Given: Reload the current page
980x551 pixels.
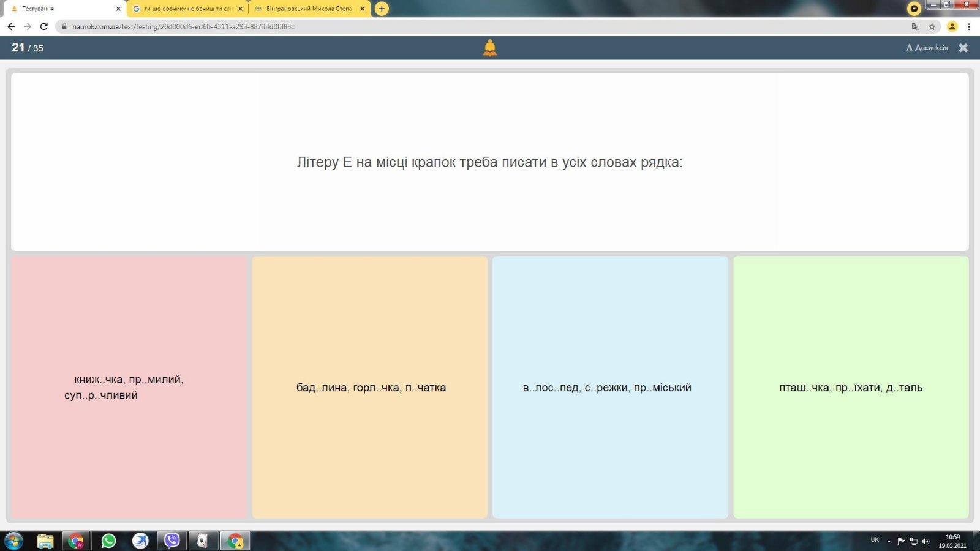Looking at the screenshot, I should (x=44, y=26).
